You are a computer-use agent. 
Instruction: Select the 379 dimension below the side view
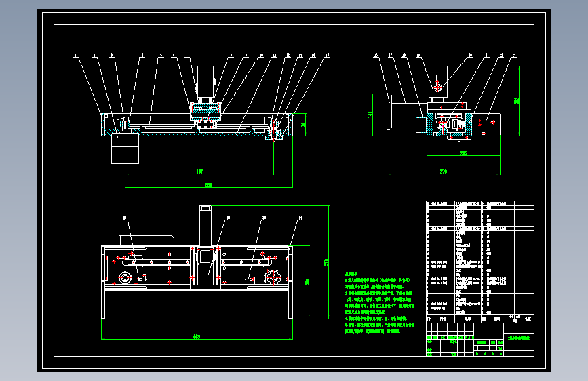point(444,172)
